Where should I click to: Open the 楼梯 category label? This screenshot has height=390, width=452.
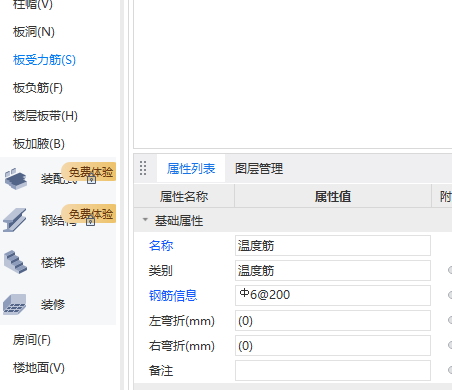pos(53,263)
